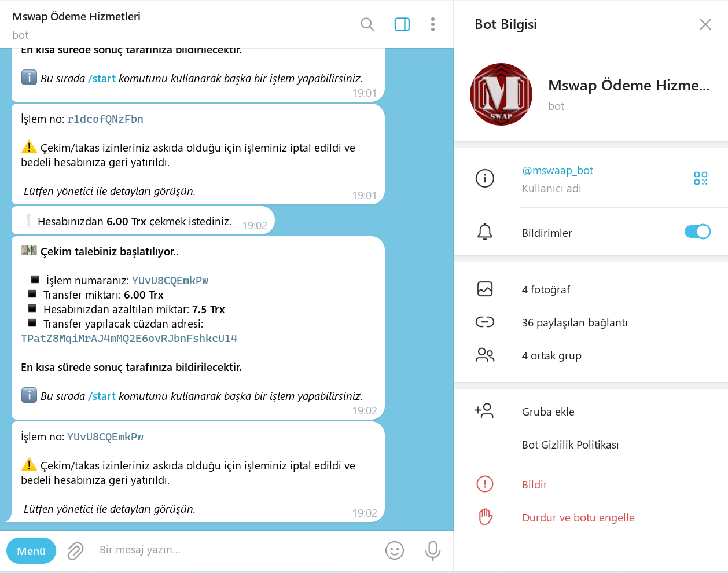The image size is (728, 573).
Task: Toggle the Bildirimler notifications switch
Action: click(697, 232)
